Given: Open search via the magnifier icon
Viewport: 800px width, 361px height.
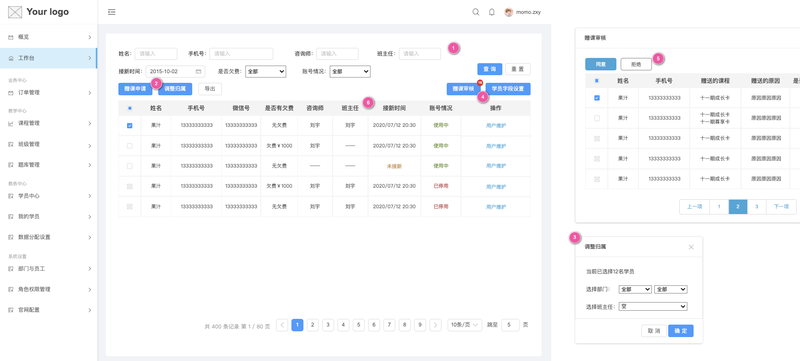Looking at the screenshot, I should 476,12.
